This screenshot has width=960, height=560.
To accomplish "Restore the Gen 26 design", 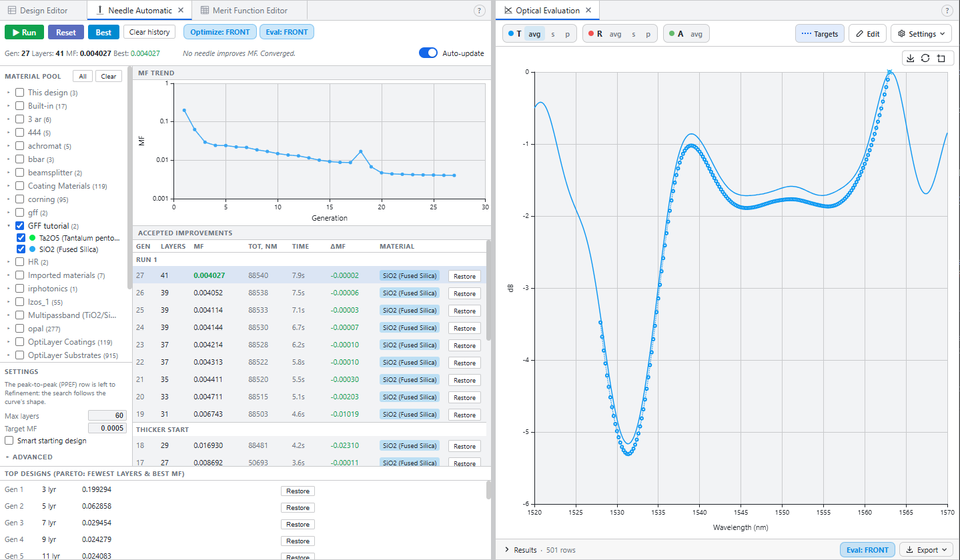I will (x=464, y=293).
